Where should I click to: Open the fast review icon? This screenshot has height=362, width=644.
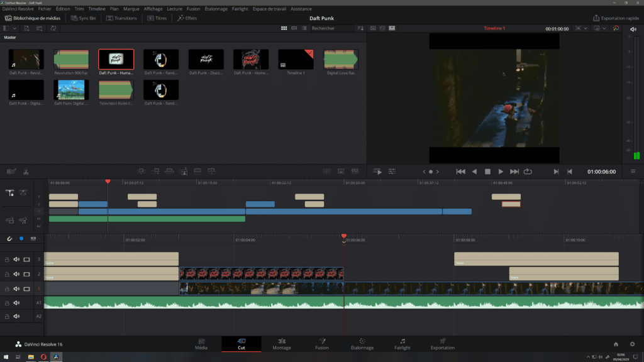(377, 172)
